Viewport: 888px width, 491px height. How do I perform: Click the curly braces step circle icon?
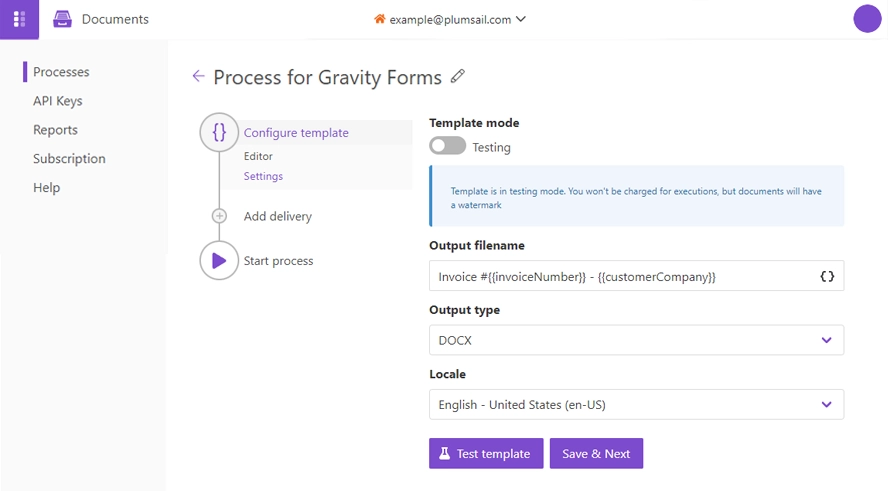pos(219,133)
